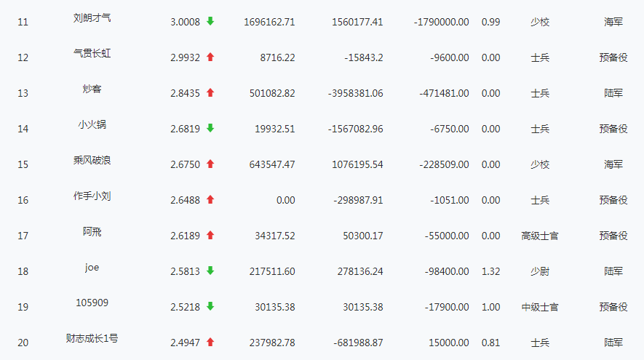The image size is (644, 360).
Task: Click the value -3958381.06
Action: tap(356, 94)
